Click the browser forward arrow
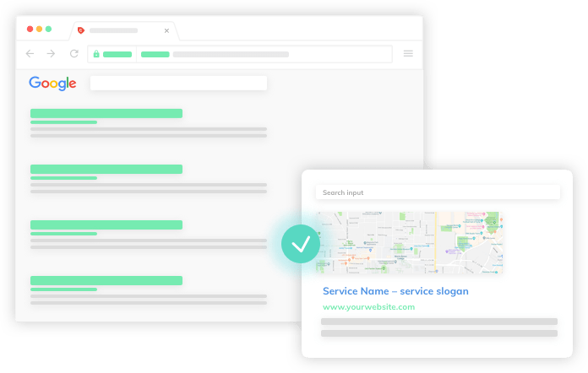This screenshot has width=588, height=373. pos(51,54)
